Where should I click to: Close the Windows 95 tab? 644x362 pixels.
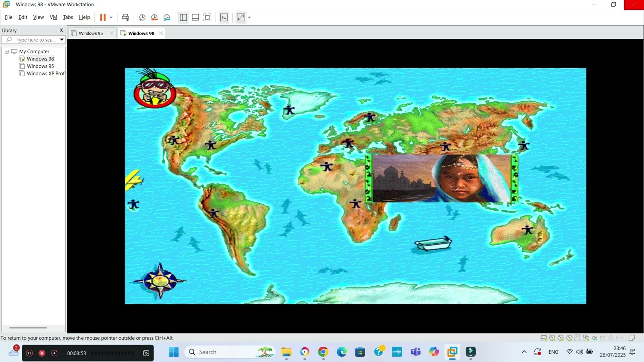tap(111, 33)
